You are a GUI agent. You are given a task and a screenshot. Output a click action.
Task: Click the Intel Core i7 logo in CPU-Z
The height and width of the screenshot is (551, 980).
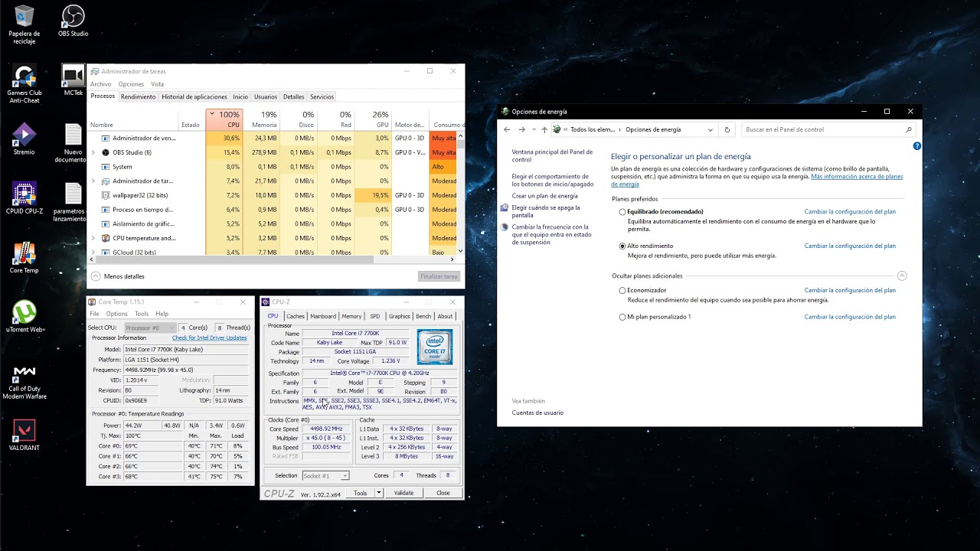click(435, 347)
